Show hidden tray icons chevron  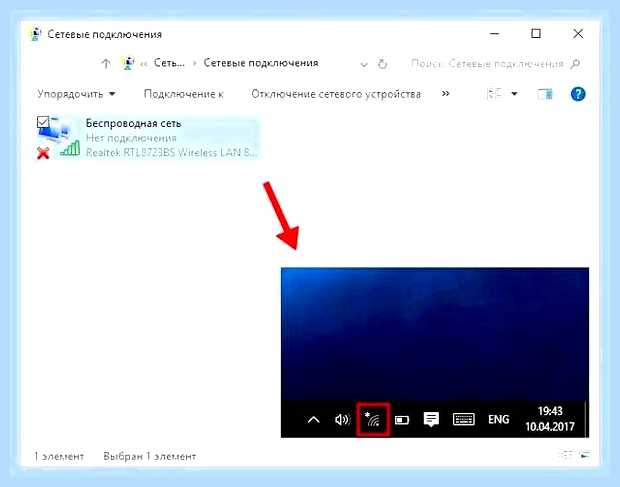(x=314, y=420)
